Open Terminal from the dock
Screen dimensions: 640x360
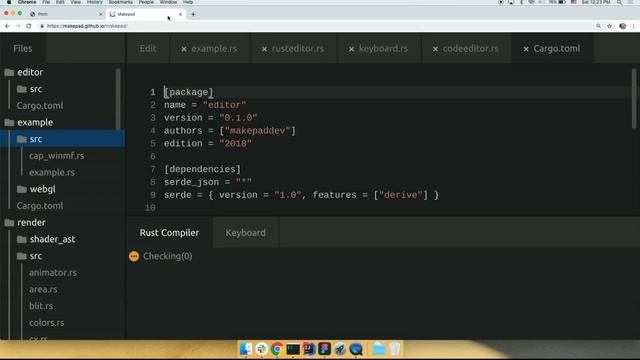pos(293,349)
